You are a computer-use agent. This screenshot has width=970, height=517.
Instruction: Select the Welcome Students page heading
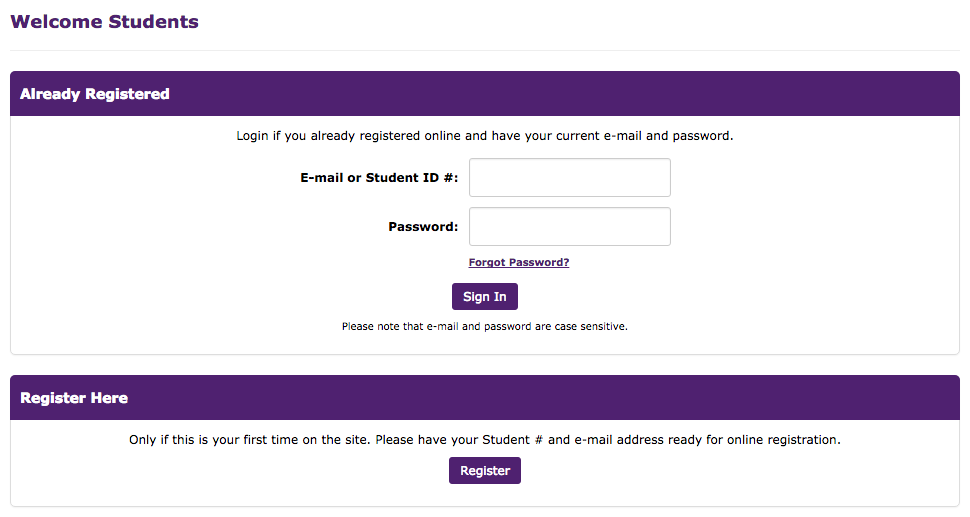pyautogui.click(x=105, y=22)
